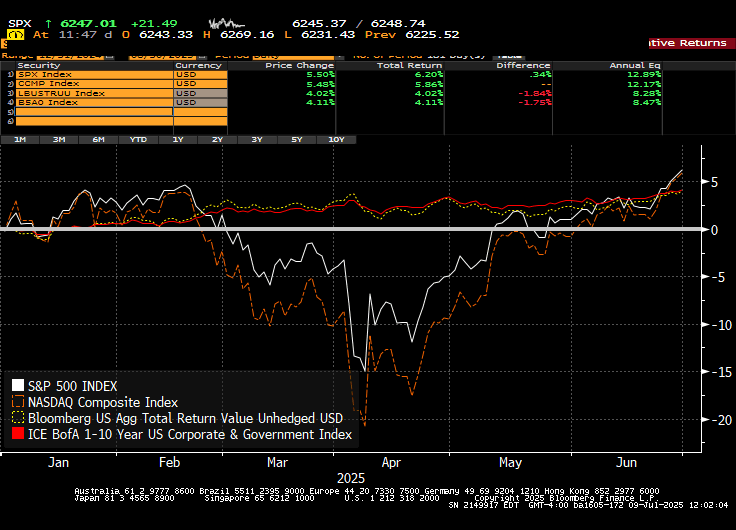
Task: Click the red ICE BofA legend swatch
Action: (x=18, y=433)
